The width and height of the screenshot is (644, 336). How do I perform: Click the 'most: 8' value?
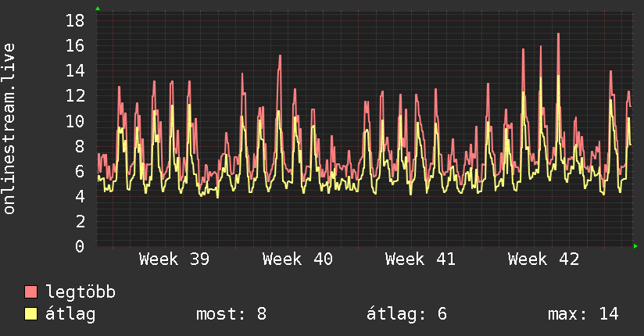pyautogui.click(x=231, y=314)
